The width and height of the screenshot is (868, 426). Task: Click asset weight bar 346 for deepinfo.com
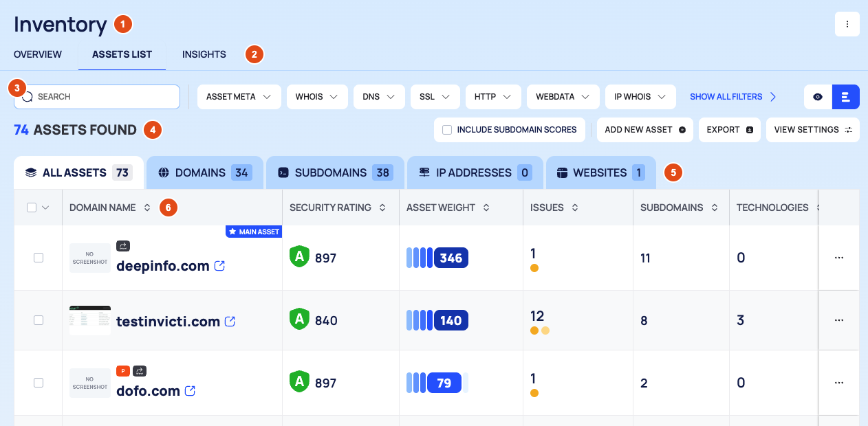[437, 258]
